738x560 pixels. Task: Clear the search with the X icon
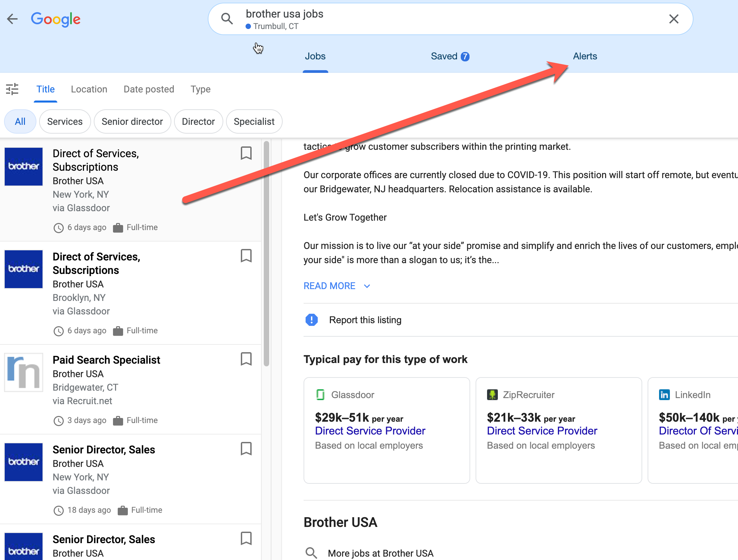point(674,19)
